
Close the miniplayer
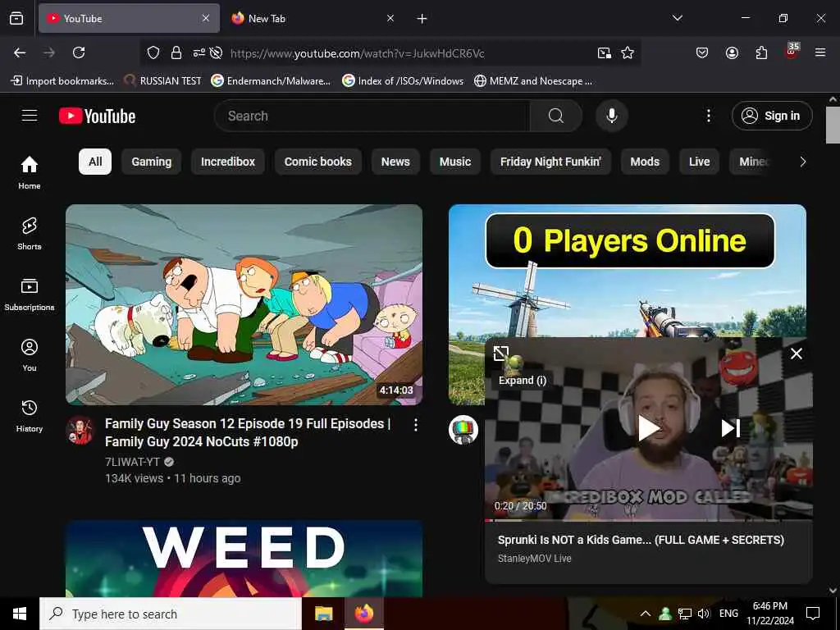coord(796,354)
